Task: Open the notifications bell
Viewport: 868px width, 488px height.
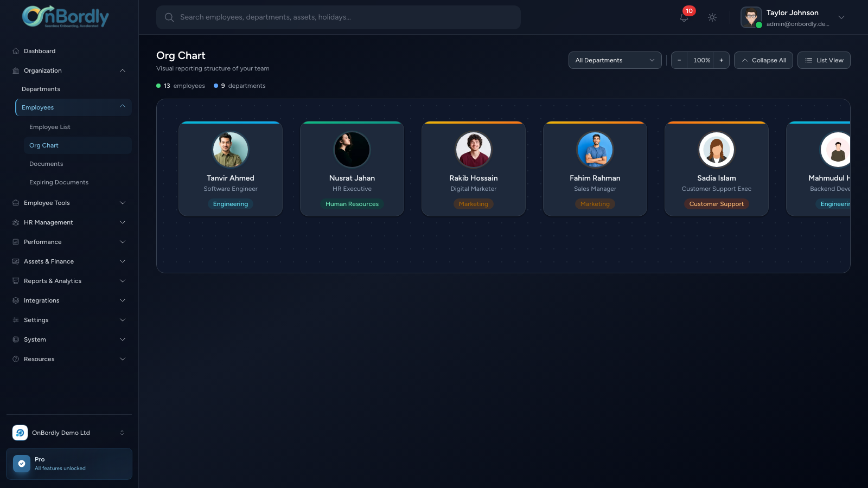Action: tap(684, 17)
